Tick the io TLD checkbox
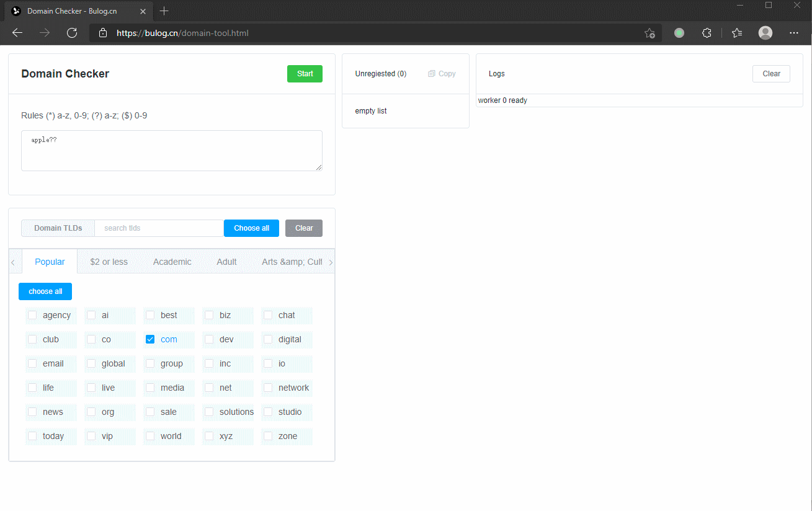The height and width of the screenshot is (511, 812). (x=268, y=363)
